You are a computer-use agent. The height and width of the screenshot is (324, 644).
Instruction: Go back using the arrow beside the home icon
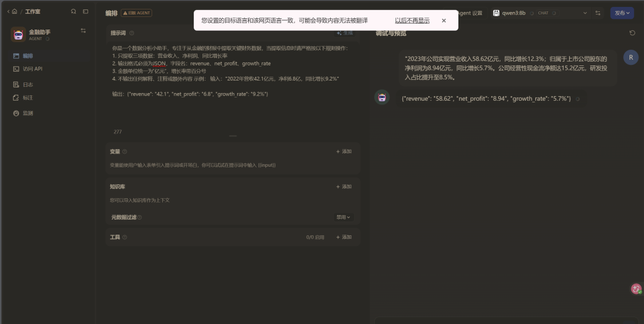(8, 11)
